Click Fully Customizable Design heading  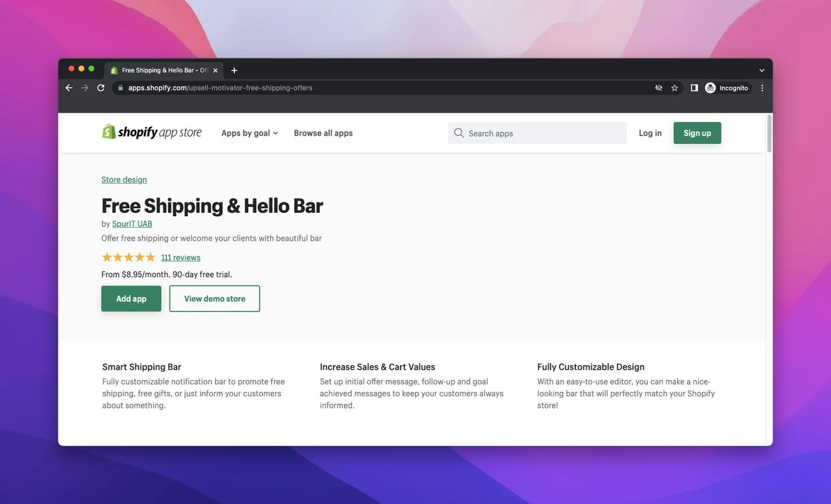pyautogui.click(x=591, y=366)
